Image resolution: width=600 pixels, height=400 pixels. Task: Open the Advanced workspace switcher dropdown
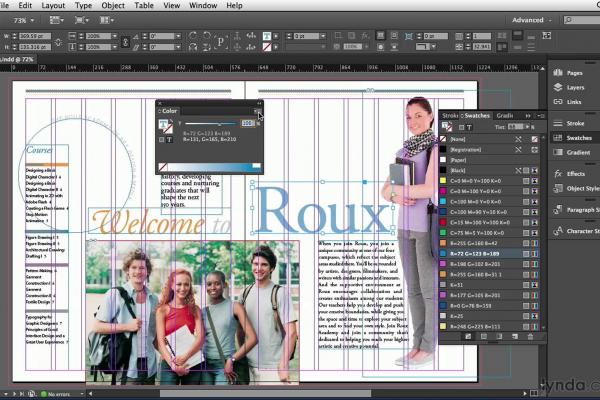coord(533,20)
